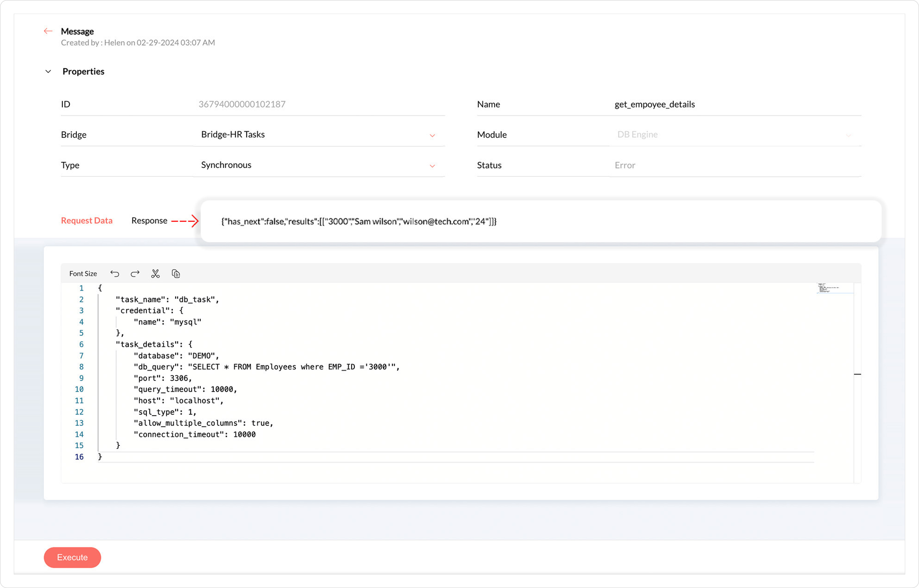Image resolution: width=919 pixels, height=588 pixels.
Task: Click the copy icon in the editor toolbar
Action: (x=176, y=273)
